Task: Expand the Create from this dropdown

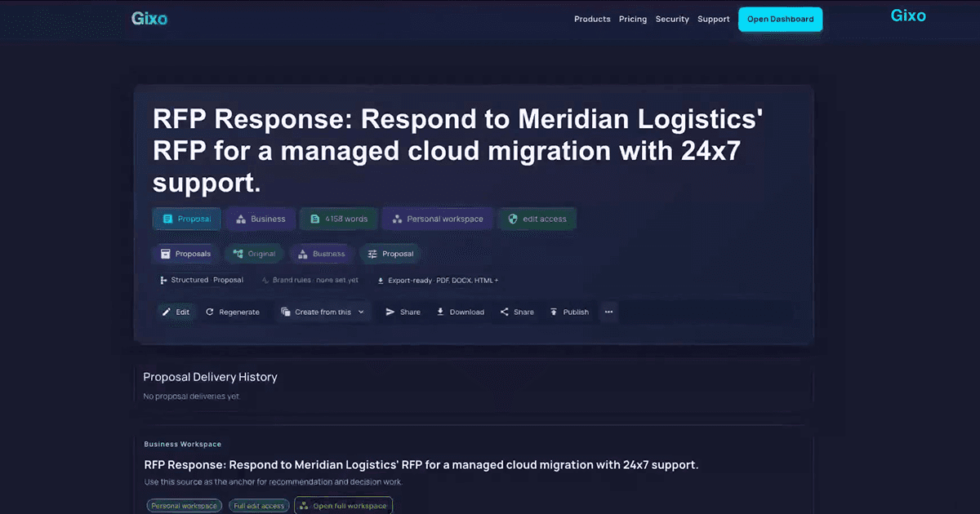Action: (x=323, y=312)
